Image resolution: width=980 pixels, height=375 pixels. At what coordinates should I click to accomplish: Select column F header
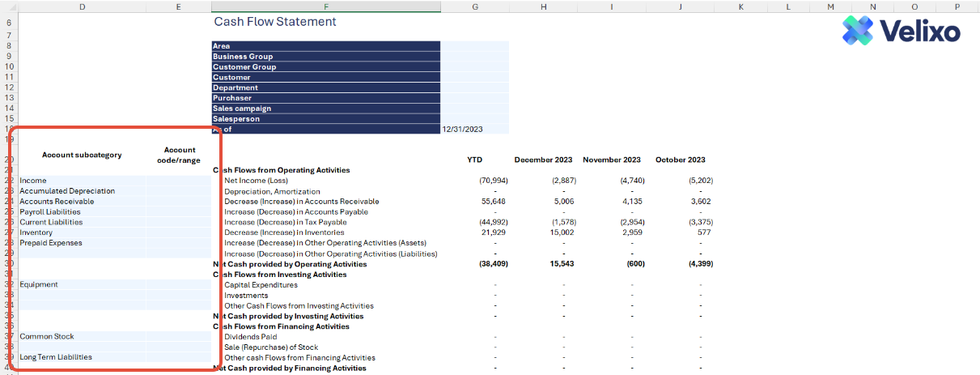tap(326, 6)
